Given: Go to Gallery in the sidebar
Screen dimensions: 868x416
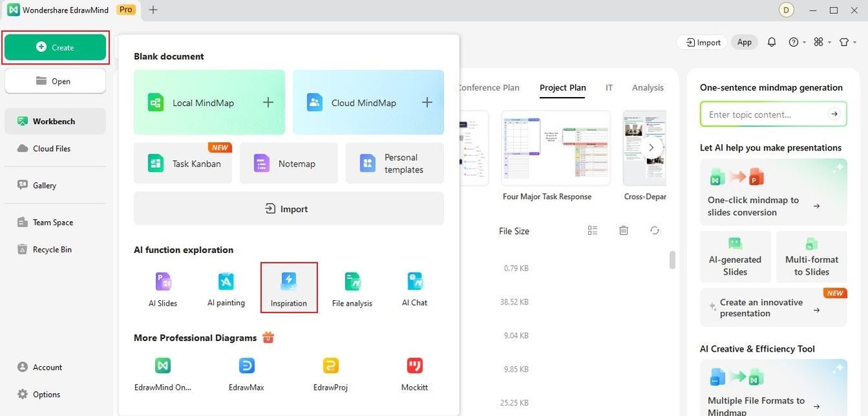Looking at the screenshot, I should [x=55, y=185].
